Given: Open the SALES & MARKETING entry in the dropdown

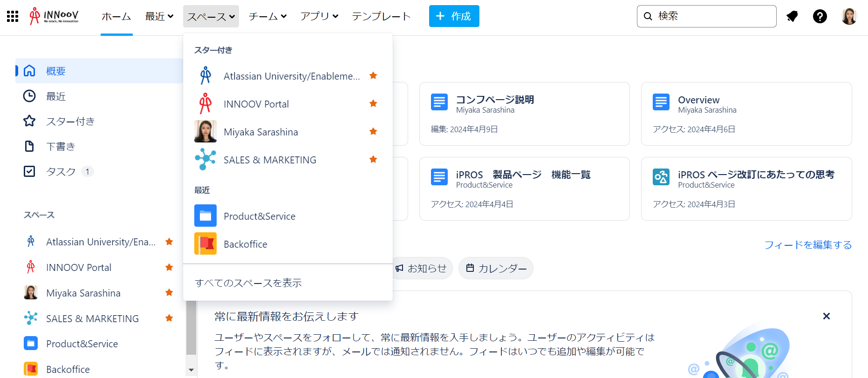Looking at the screenshot, I should point(288,160).
